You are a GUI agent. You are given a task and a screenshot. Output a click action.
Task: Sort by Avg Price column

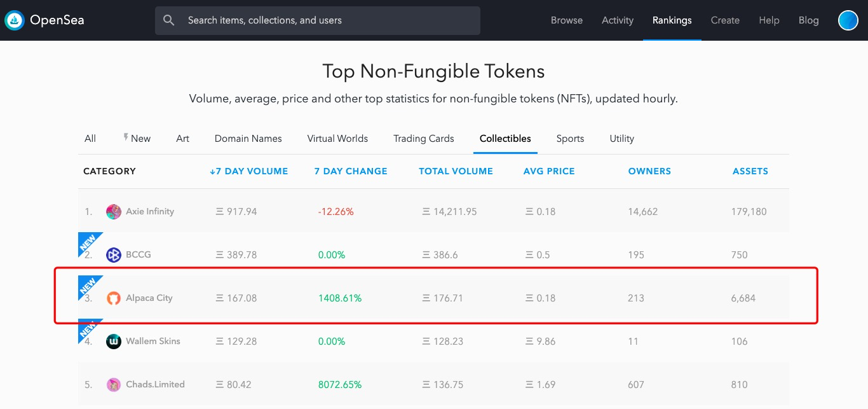pyautogui.click(x=549, y=171)
